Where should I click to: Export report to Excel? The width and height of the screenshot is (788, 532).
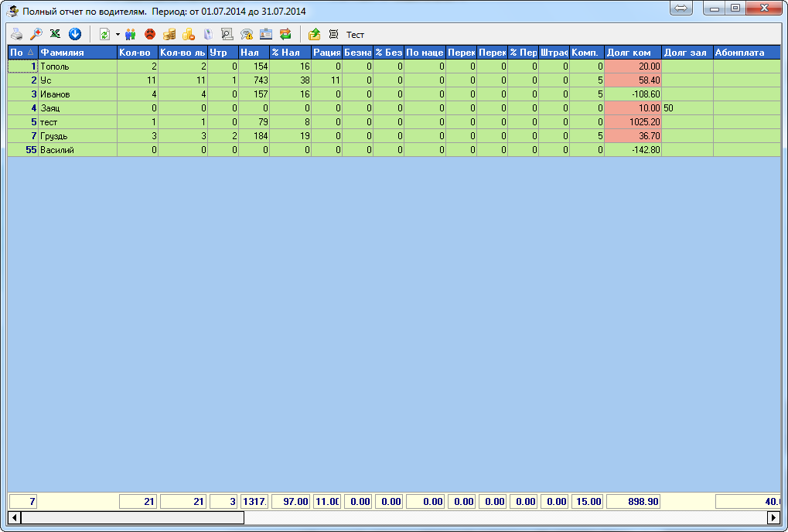tap(55, 34)
